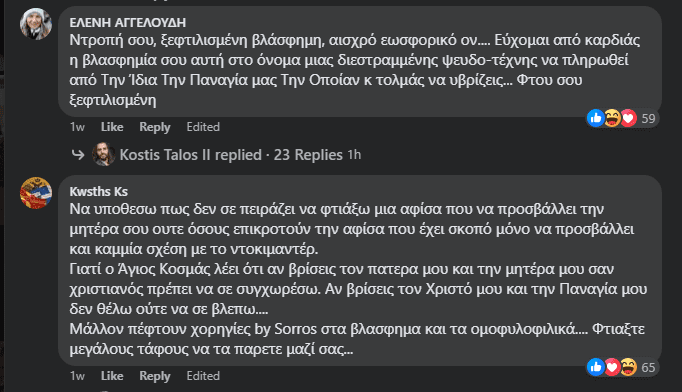
Task: Reply to ΕΛΕΝΗ ΑΓΓΕΛΟΥΔΗ's comment
Action: pos(154,127)
